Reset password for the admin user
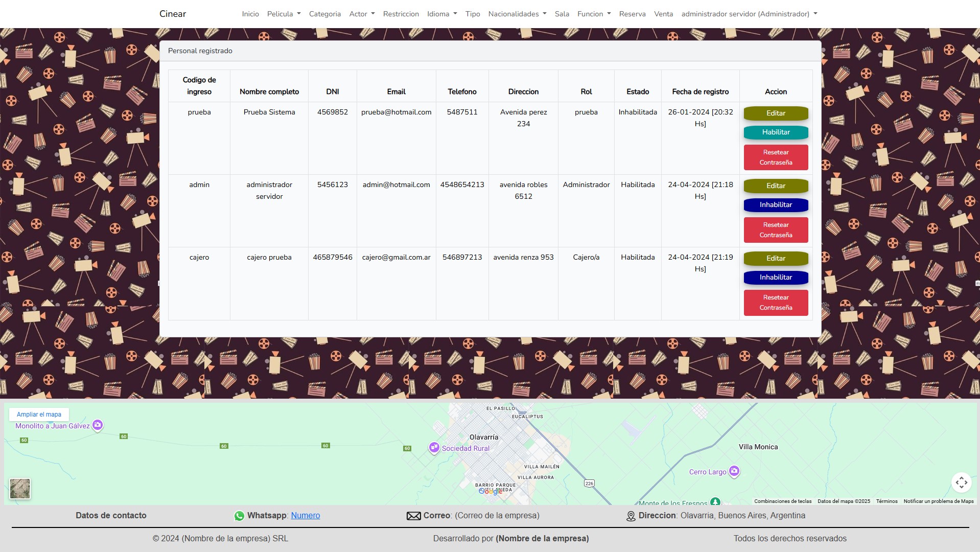This screenshot has height=552, width=980. point(776,230)
